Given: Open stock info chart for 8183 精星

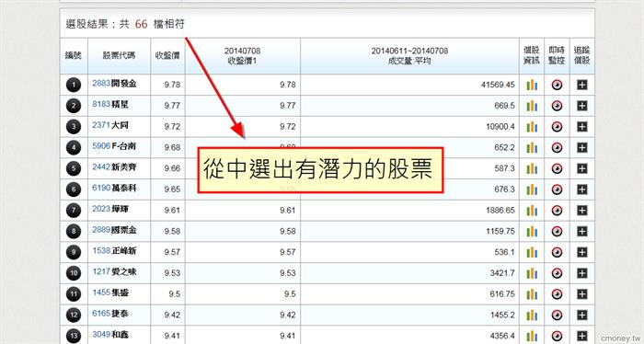Looking at the screenshot, I should point(532,106).
